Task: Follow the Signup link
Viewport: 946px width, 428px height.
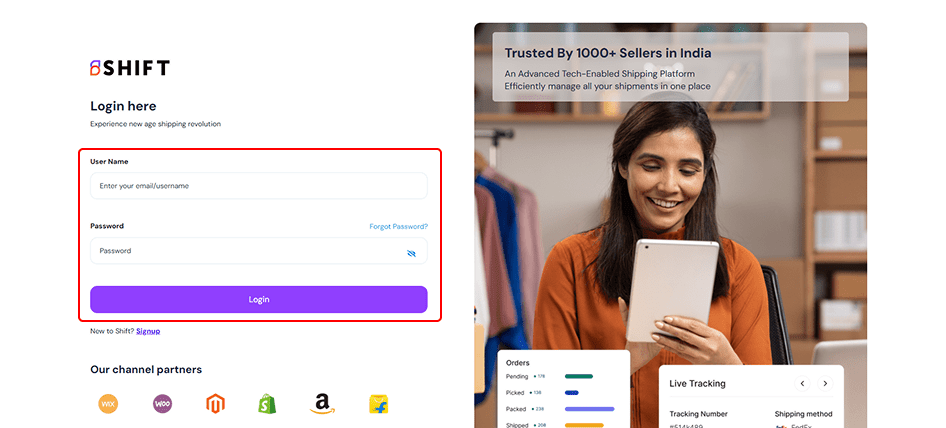Action: point(148,331)
